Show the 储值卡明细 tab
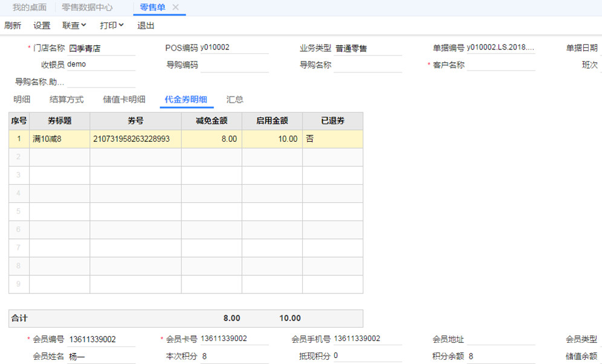This screenshot has width=602, height=364. [124, 100]
